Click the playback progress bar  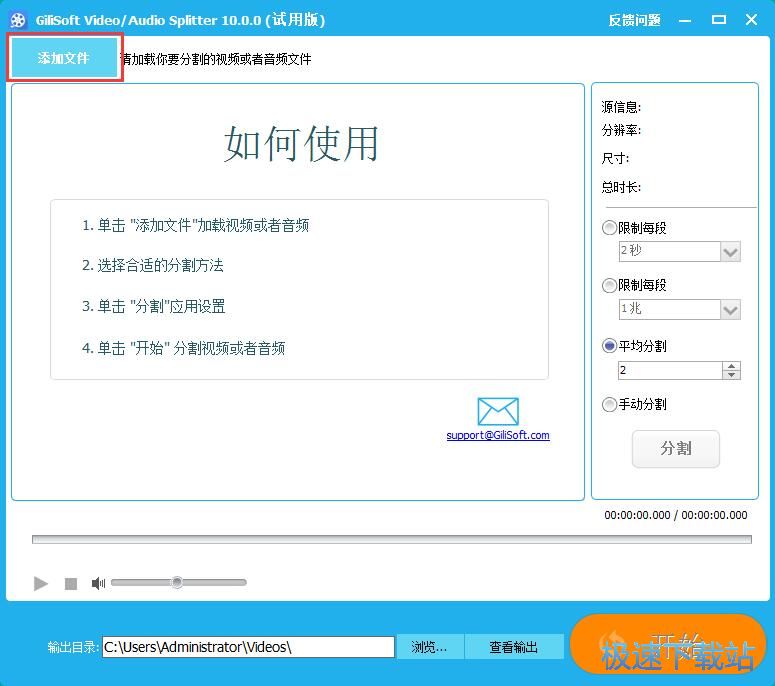(x=391, y=539)
